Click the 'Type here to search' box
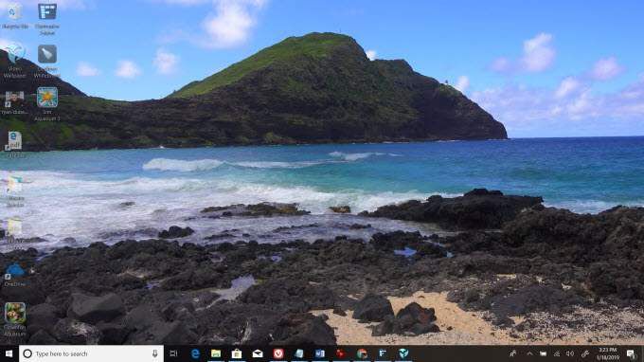Image resolution: width=644 pixels, height=362 pixels. tap(91, 353)
